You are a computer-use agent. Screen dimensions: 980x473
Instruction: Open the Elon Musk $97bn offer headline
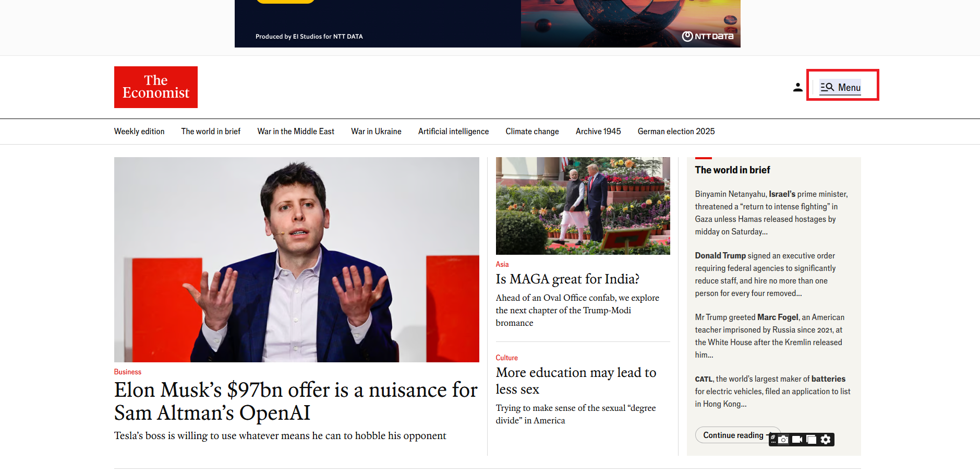pos(296,401)
